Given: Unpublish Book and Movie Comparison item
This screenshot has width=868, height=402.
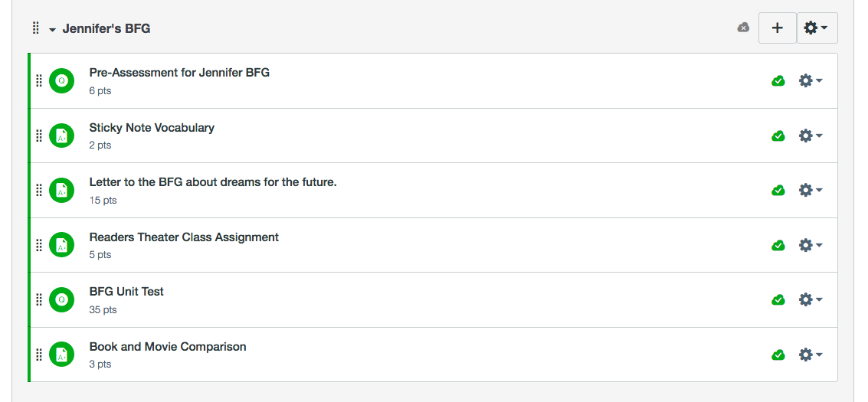Looking at the screenshot, I should 778,355.
